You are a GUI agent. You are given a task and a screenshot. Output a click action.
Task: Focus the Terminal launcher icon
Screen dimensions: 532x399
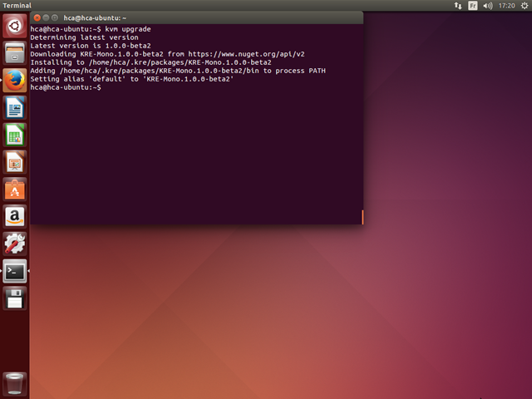click(x=15, y=271)
